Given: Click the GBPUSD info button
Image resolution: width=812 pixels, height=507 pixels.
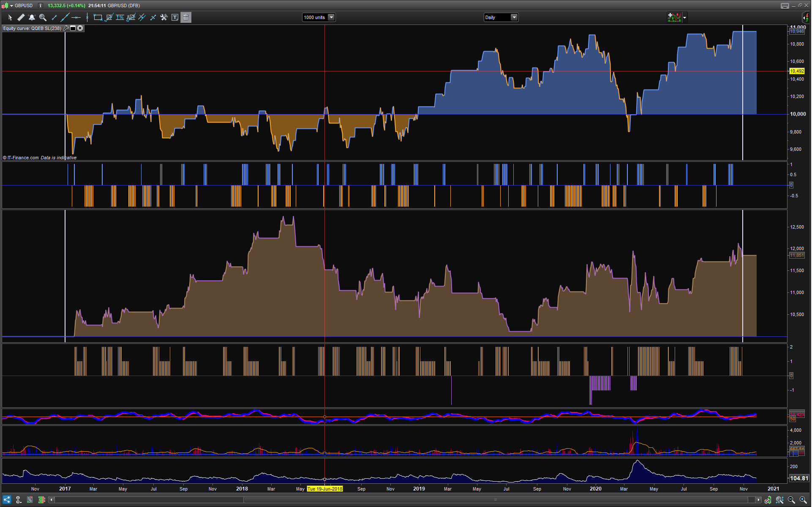Looking at the screenshot, I should pyautogui.click(x=41, y=5).
